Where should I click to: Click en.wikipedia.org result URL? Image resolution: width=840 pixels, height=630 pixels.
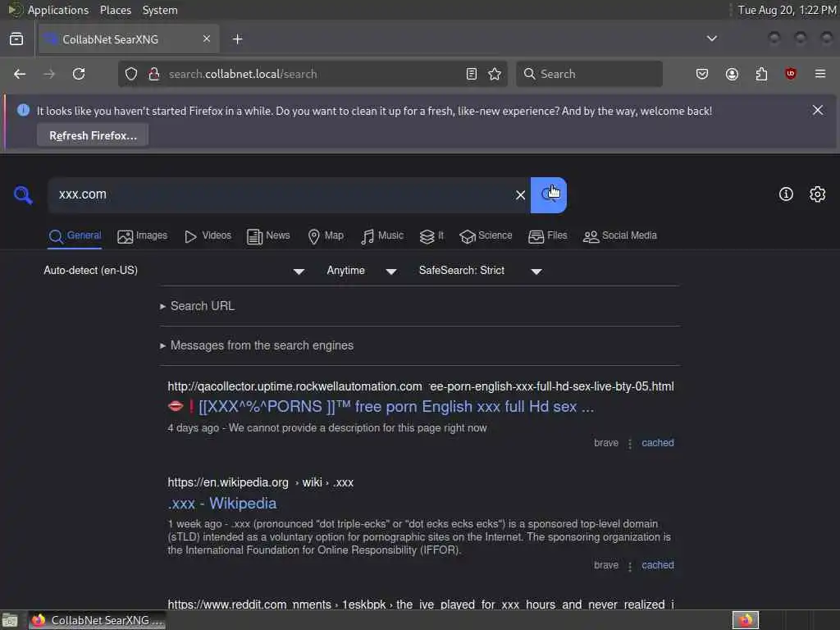[260, 482]
